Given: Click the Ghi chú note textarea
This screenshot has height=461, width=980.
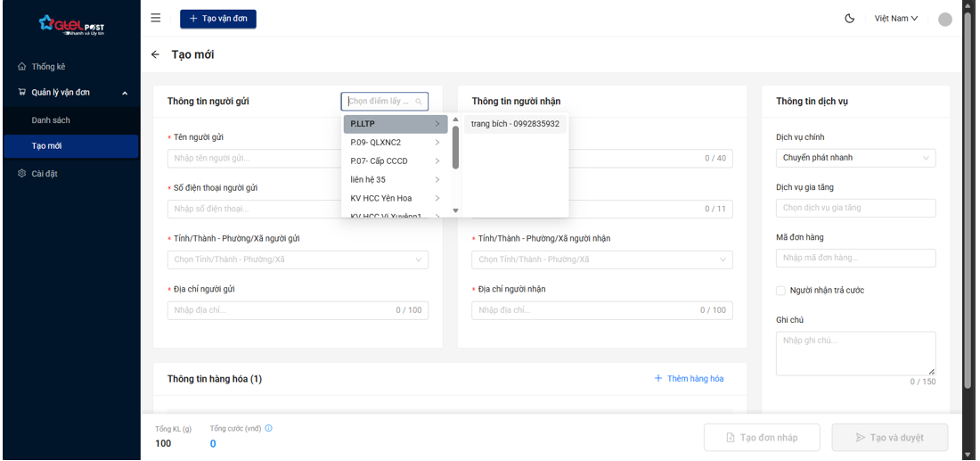Looking at the screenshot, I should pyautogui.click(x=855, y=353).
